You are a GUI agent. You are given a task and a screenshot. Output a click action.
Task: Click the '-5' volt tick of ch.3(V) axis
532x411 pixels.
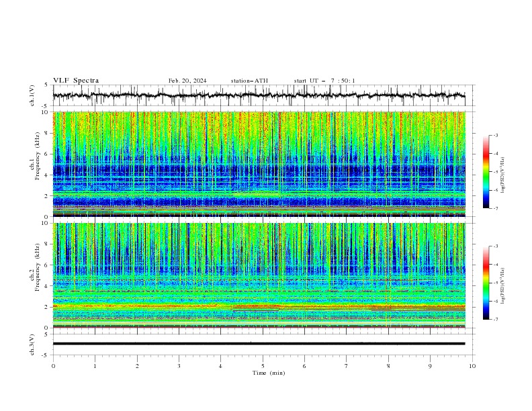coord(46,355)
